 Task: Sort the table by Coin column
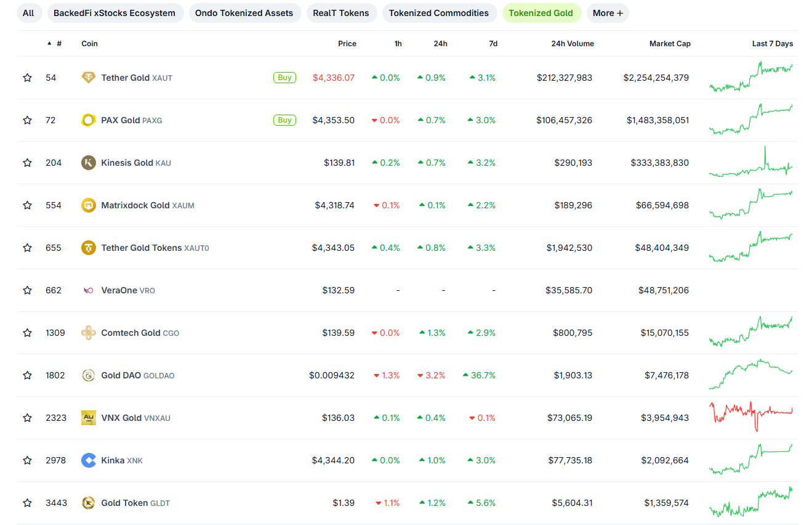coord(89,44)
